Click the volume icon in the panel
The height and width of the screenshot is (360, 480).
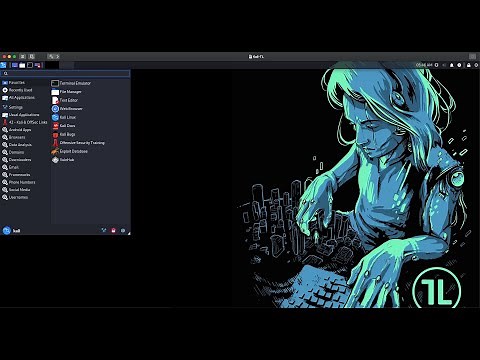(x=444, y=65)
